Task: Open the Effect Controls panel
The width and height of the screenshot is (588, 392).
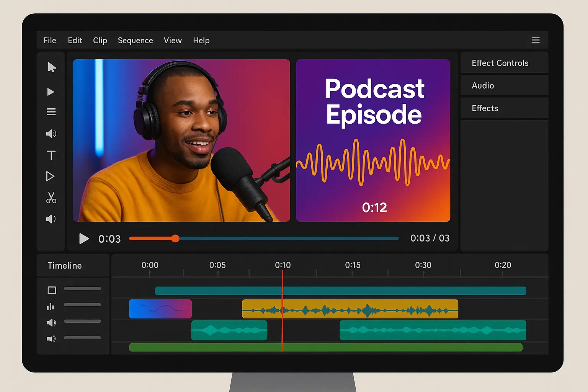Action: [500, 62]
